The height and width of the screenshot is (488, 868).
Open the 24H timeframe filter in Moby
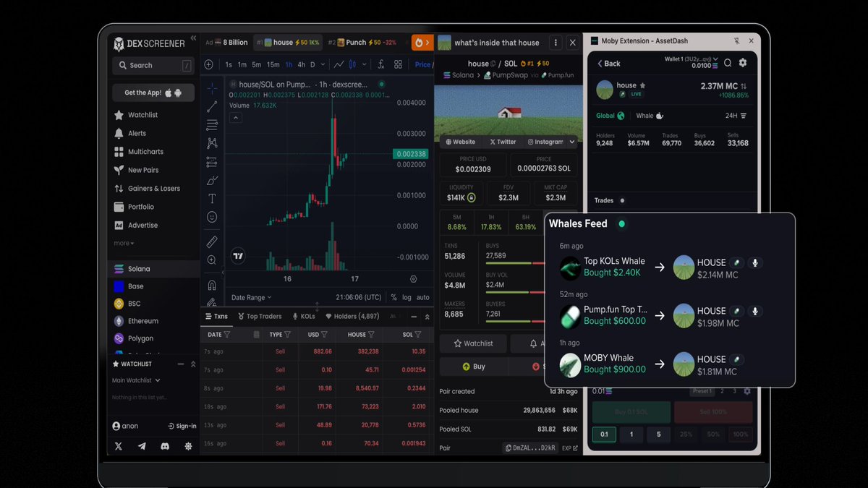(x=736, y=116)
